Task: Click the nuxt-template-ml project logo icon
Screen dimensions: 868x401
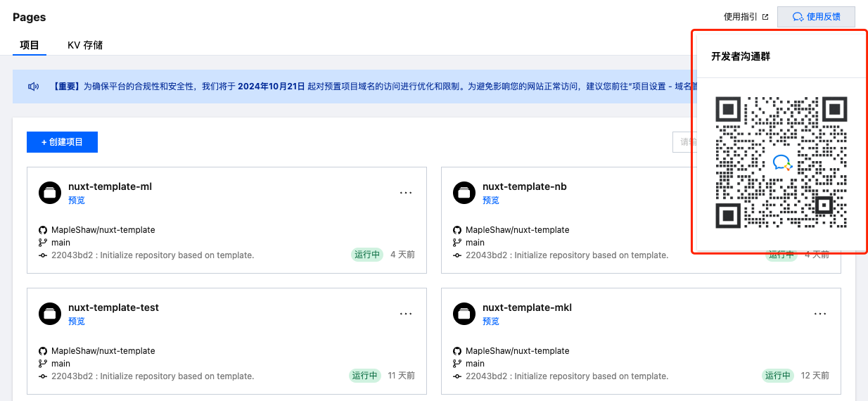Action: pos(50,193)
